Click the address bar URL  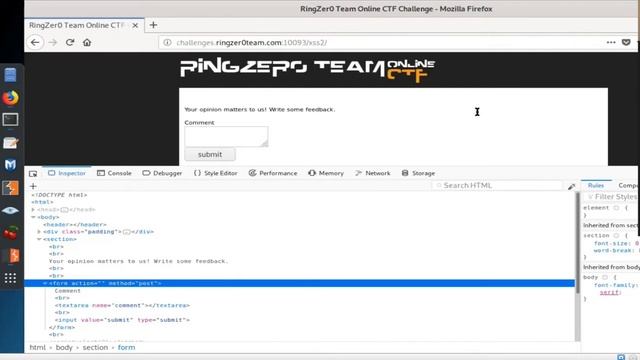pyautogui.click(x=251, y=42)
